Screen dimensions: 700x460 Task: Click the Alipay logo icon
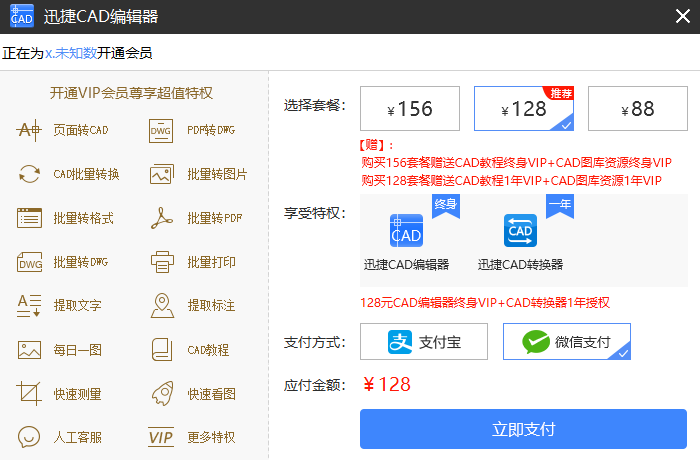[x=400, y=342]
